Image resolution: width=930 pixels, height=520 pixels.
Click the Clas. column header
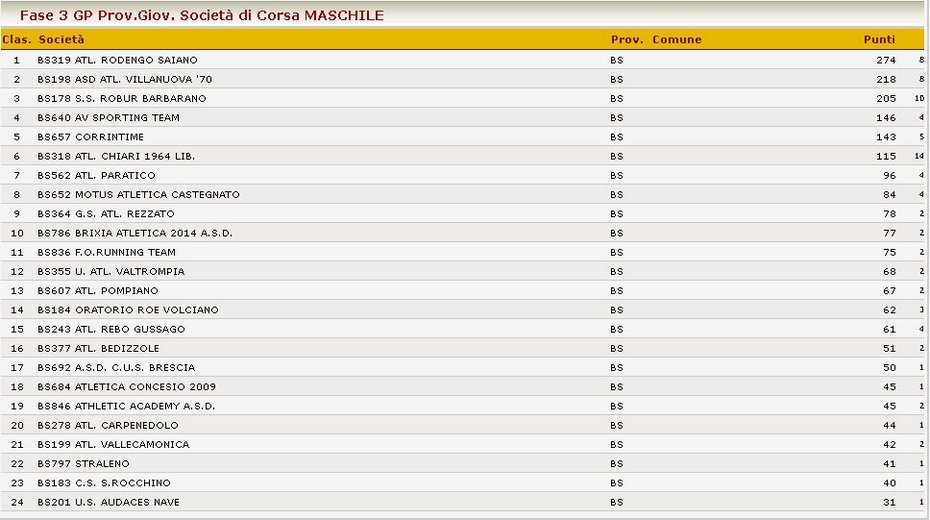pyautogui.click(x=17, y=40)
